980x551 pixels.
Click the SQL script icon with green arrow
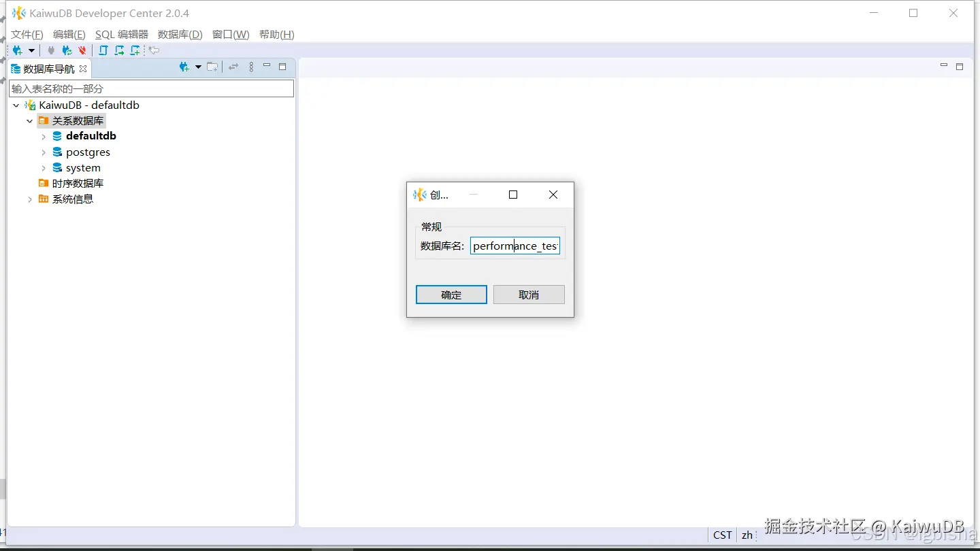click(120, 50)
